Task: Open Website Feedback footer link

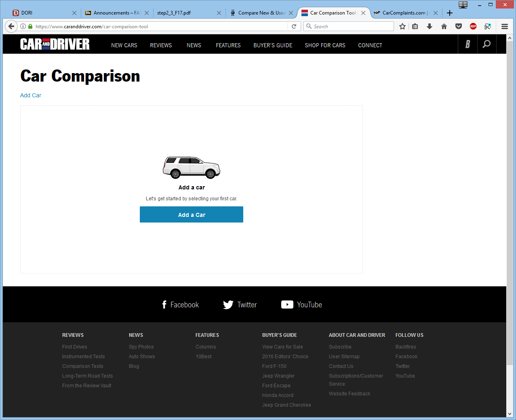Action: coord(350,394)
